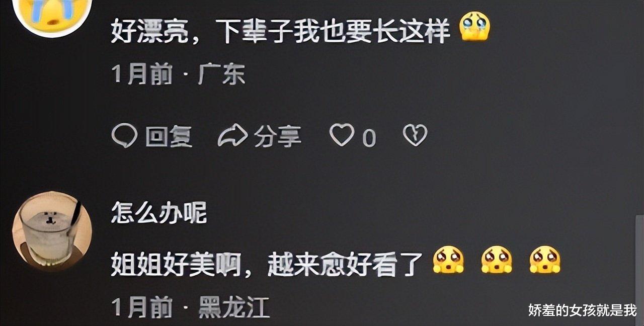Open the username 怎么办呢
The height and width of the screenshot is (326, 644).
159,214
